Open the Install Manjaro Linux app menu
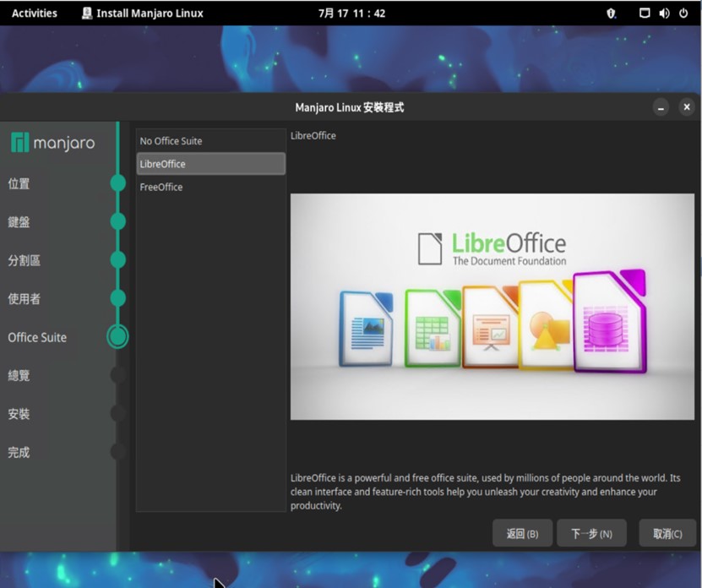This screenshot has height=588, width=702. pyautogui.click(x=143, y=14)
